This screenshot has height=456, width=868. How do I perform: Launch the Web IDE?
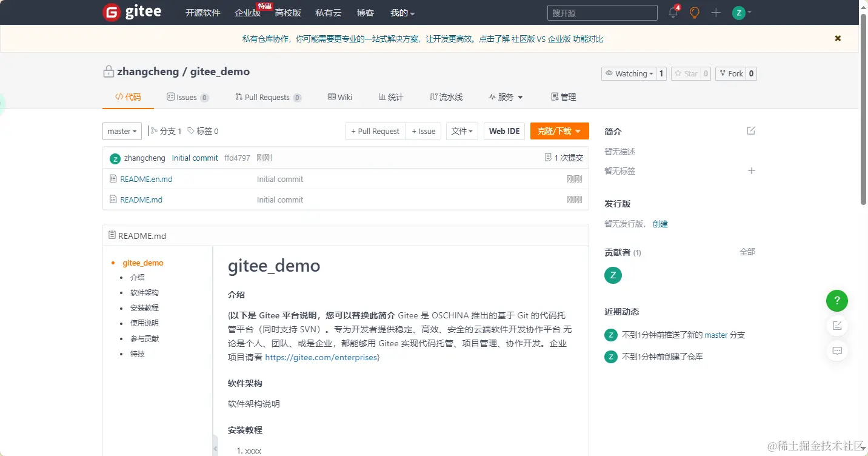[x=504, y=131]
